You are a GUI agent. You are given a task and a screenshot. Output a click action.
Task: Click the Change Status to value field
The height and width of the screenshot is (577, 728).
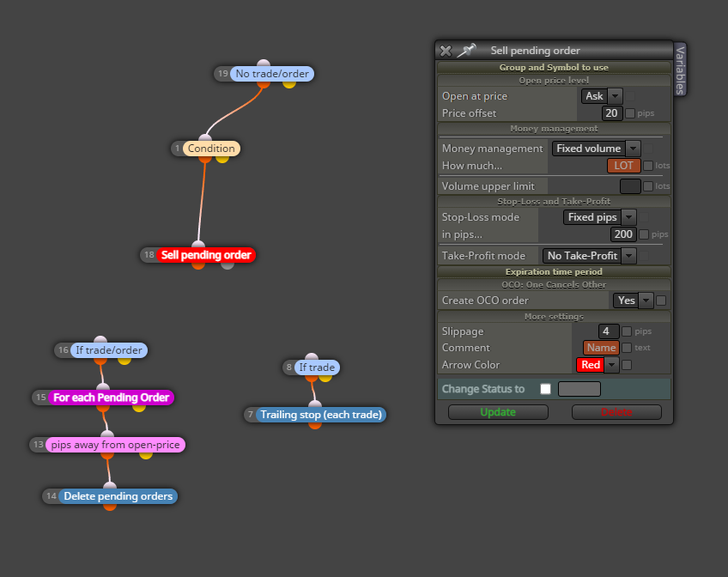pos(579,389)
